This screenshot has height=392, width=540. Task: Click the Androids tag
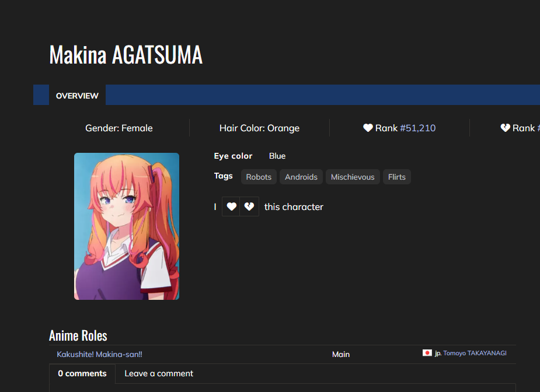301,177
